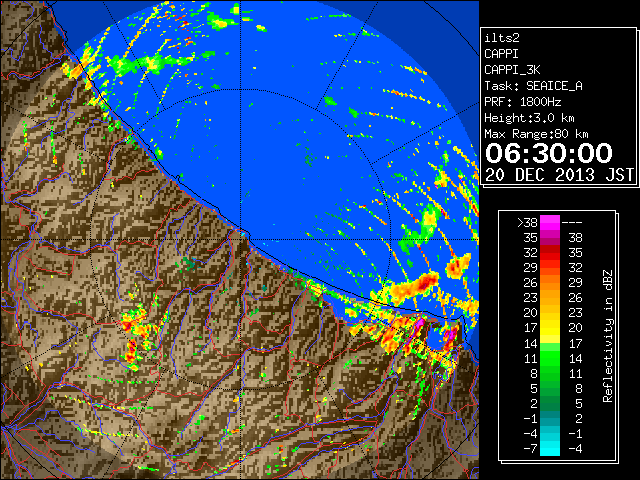Select the 'PRF: 1800Hz' text
Viewport: 640px width, 480px height.
point(523,102)
